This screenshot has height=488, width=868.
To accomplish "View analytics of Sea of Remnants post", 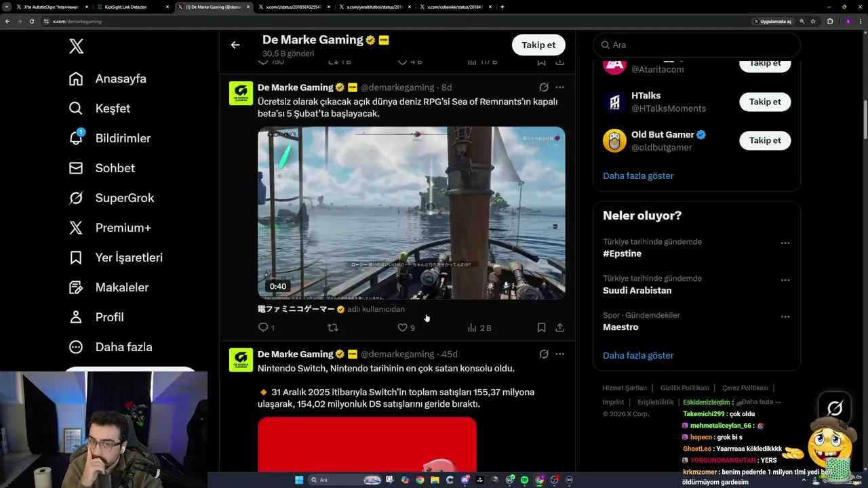I will [x=479, y=327].
